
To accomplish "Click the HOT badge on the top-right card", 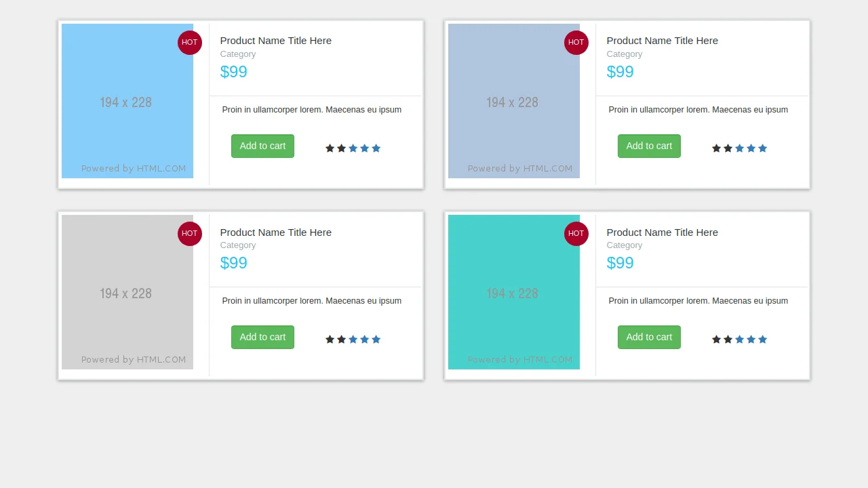I will coord(576,43).
